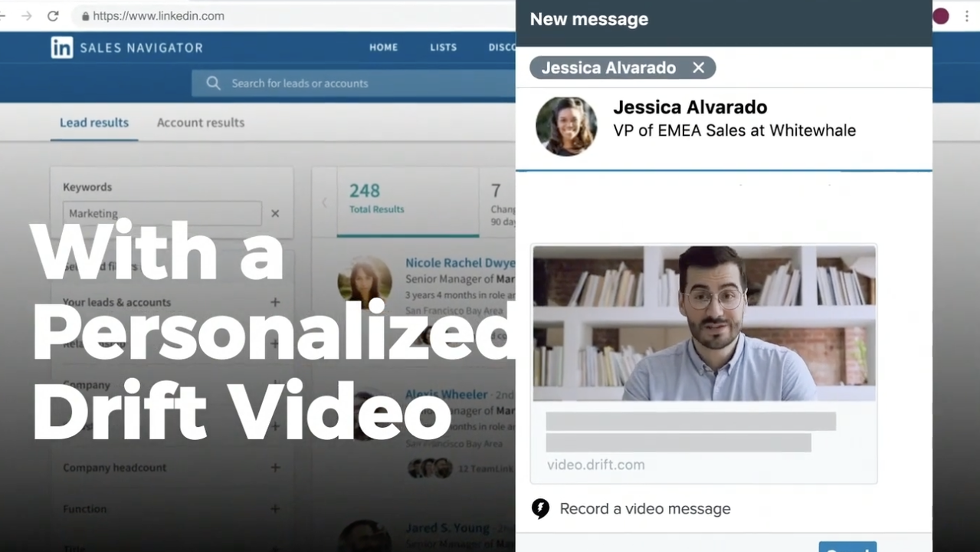Select the 248 Total Results tab
Screen dimensions: 980x552
coord(408,202)
